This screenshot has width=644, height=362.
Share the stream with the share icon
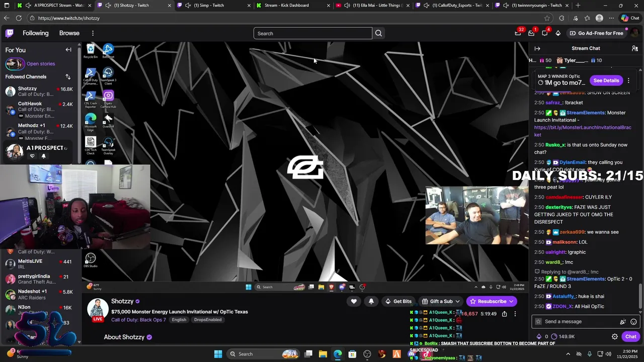coord(504,314)
